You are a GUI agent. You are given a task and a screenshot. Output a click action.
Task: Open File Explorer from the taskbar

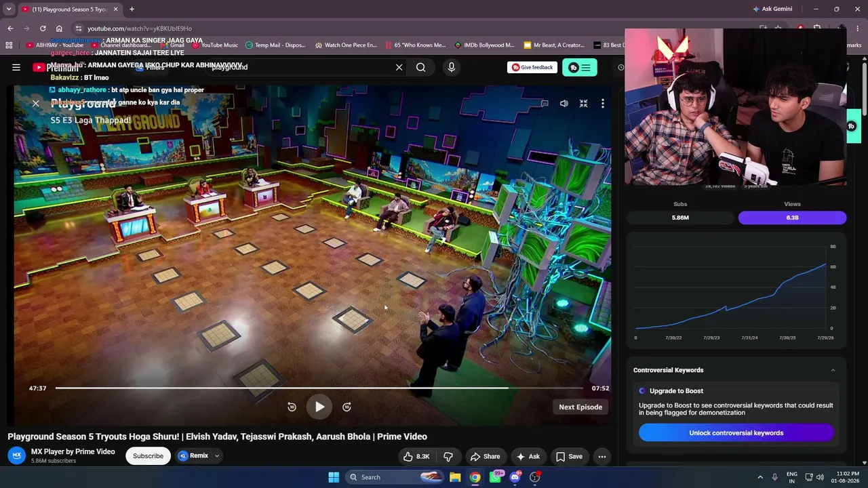click(455, 477)
